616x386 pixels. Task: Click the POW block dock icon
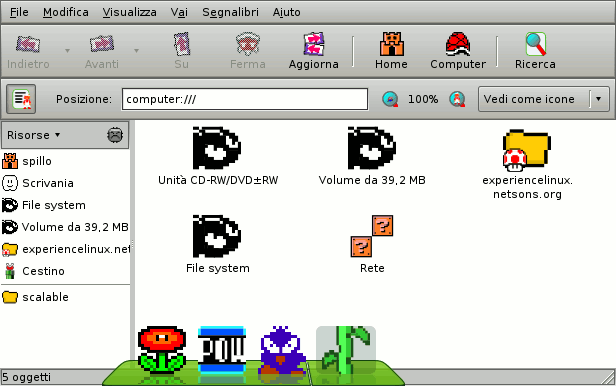222,349
